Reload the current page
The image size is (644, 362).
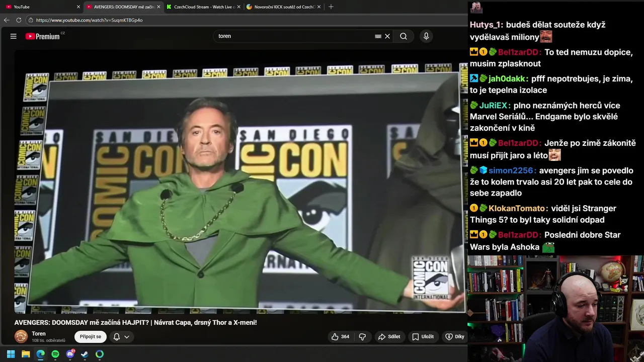coord(19,20)
